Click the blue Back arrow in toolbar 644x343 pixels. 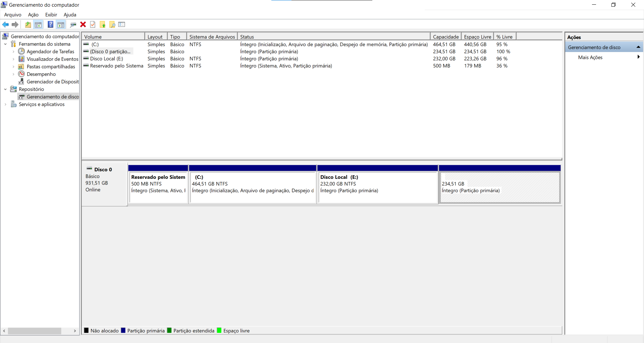click(x=5, y=24)
